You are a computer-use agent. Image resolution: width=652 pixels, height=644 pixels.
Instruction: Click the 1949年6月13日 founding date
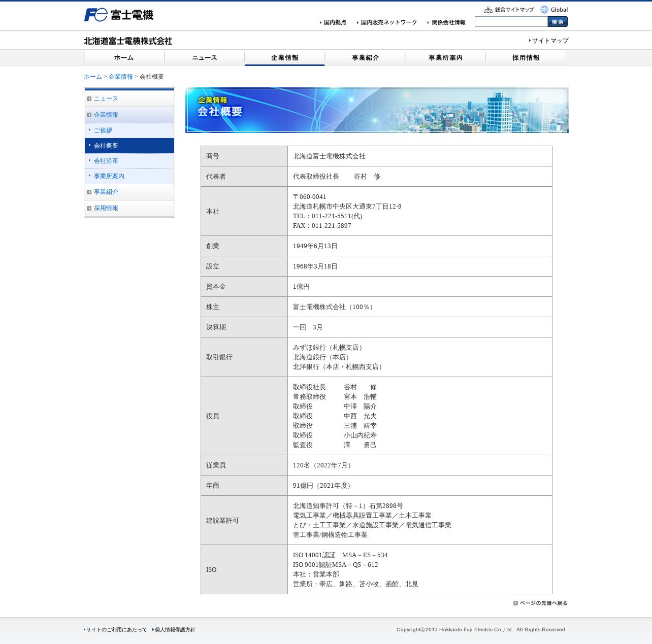point(315,246)
